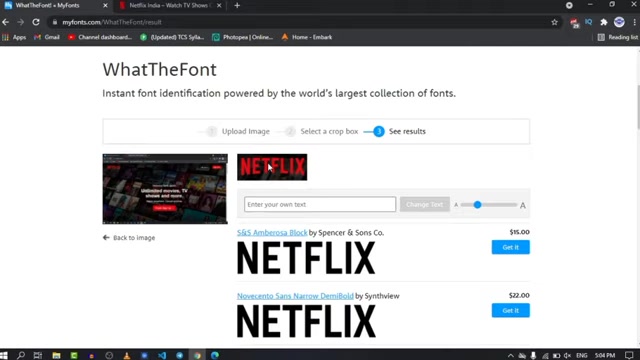This screenshot has width=640, height=360.
Task: Click the site lock icon in address bar
Action: click(x=55, y=22)
